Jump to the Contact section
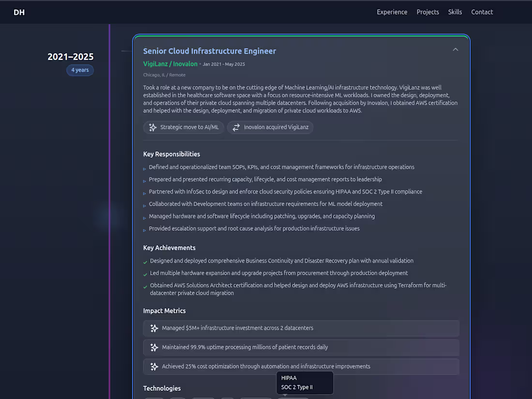Image resolution: width=532 pixels, height=399 pixels. 482,12
